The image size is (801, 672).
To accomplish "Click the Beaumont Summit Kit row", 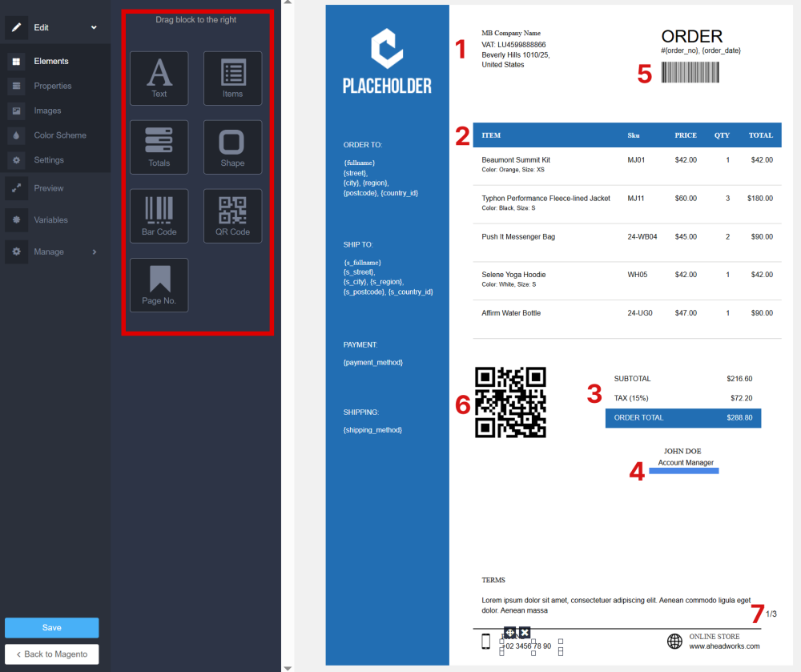I will 627,166.
